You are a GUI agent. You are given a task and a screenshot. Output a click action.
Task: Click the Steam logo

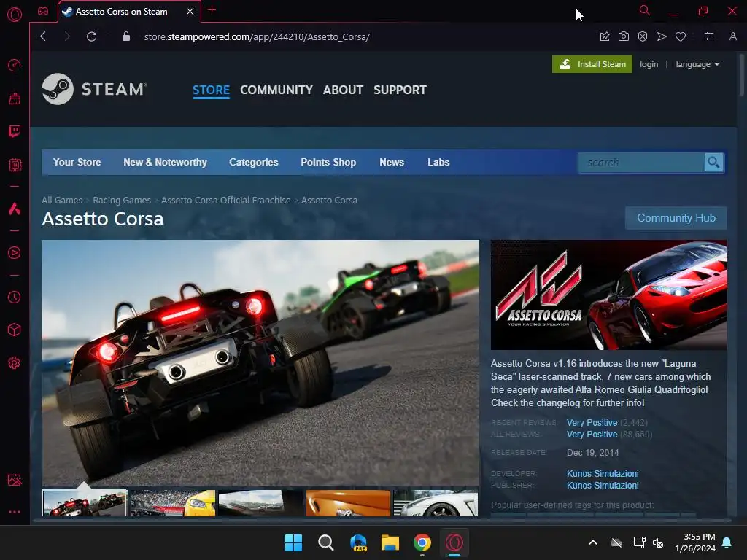point(94,89)
